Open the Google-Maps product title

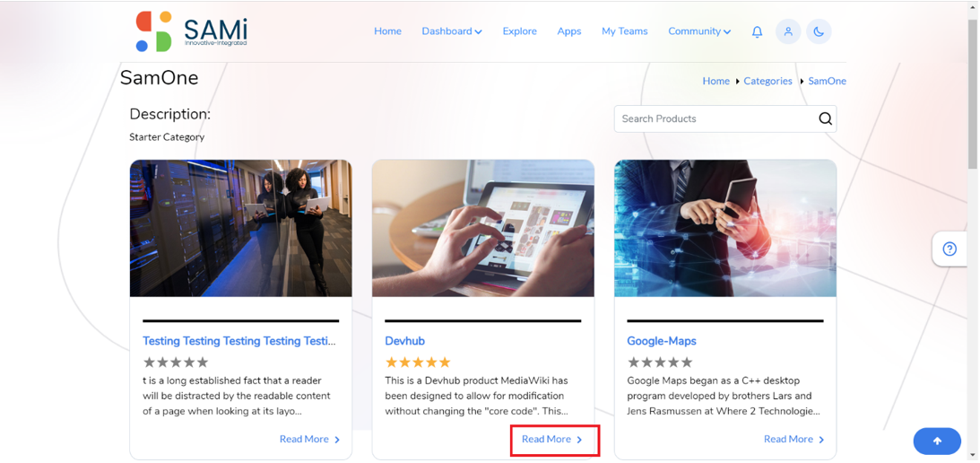(661, 341)
